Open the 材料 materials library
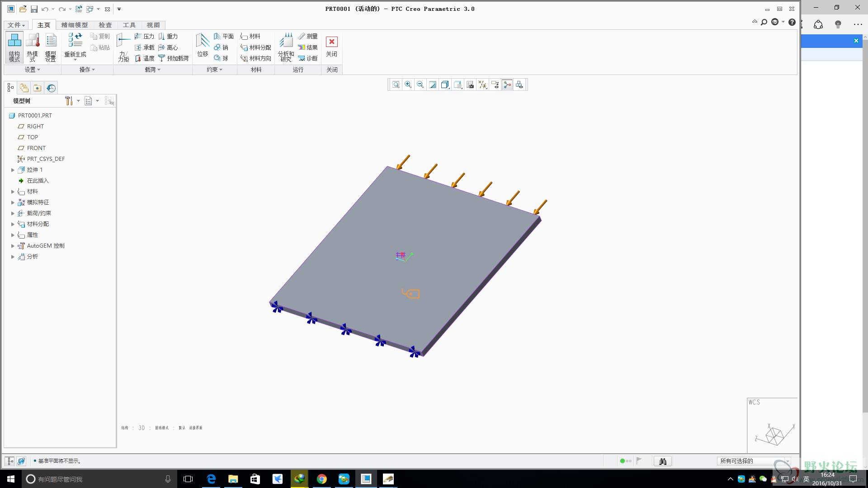Screen dimensions: 868x488 (x=250, y=36)
